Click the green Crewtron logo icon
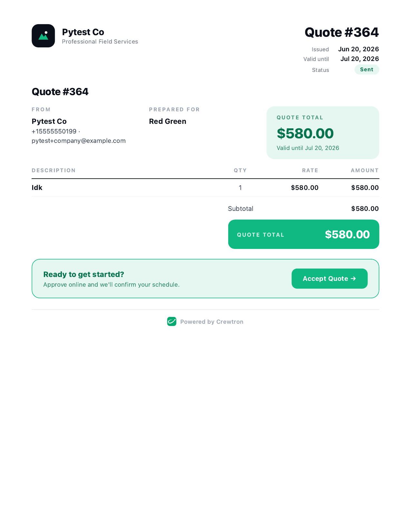411x532 pixels. pyautogui.click(x=172, y=321)
